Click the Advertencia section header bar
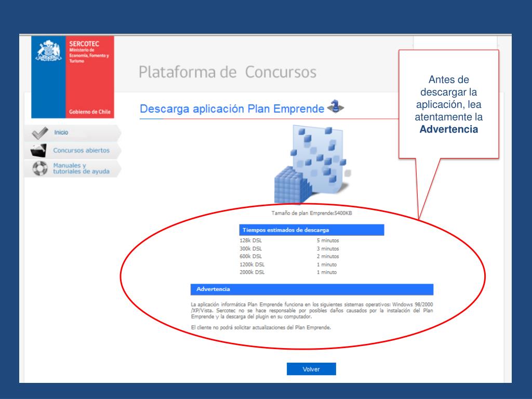Image resolution: width=532 pixels, height=399 pixels. click(x=312, y=289)
